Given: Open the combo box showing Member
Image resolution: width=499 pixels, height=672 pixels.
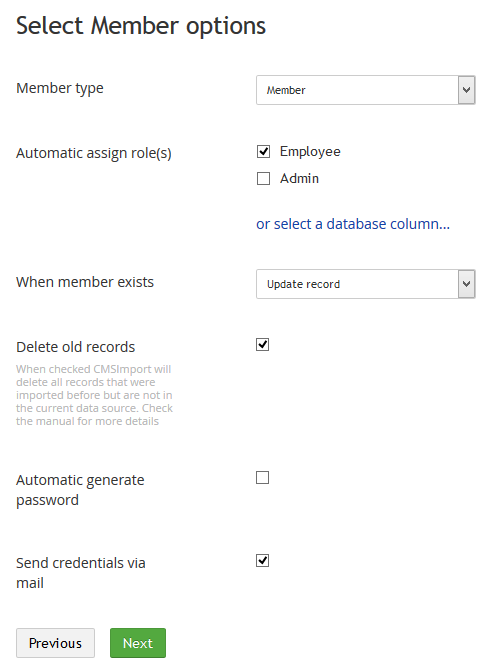Looking at the screenshot, I should point(366,90).
